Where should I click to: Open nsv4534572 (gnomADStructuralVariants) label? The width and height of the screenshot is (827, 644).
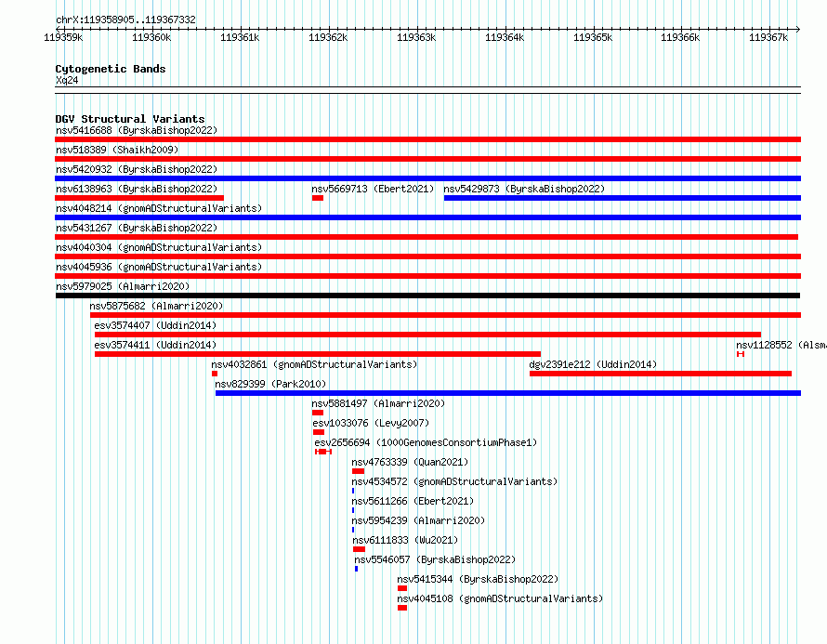pyautogui.click(x=454, y=481)
